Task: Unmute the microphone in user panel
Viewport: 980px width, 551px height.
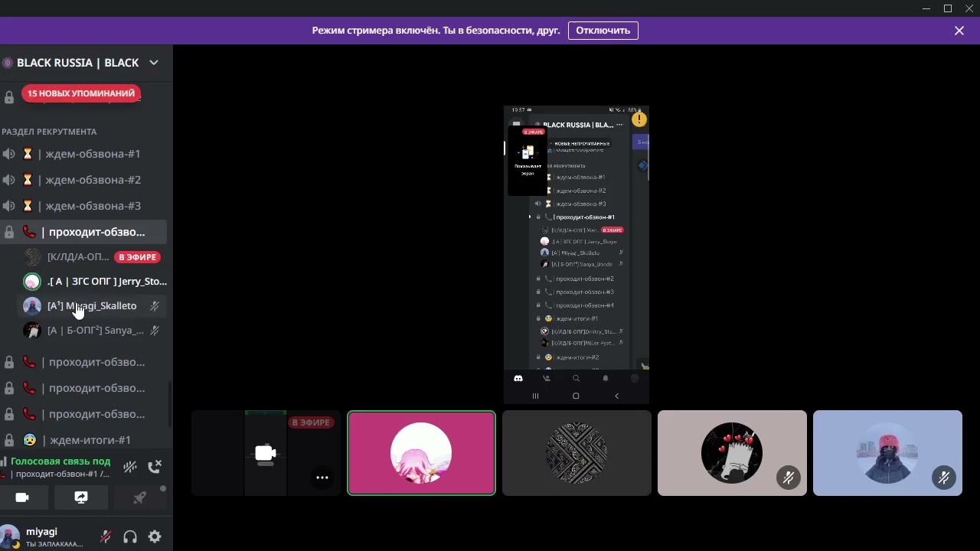Action: (x=106, y=537)
